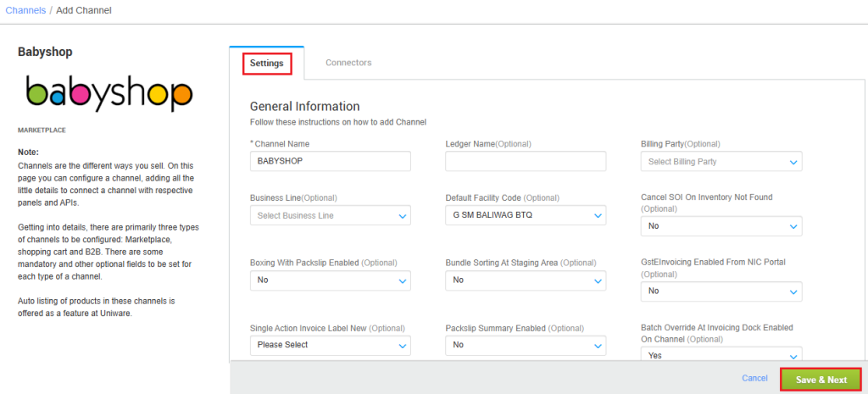Go to Channels breadcrumb link

(x=25, y=10)
